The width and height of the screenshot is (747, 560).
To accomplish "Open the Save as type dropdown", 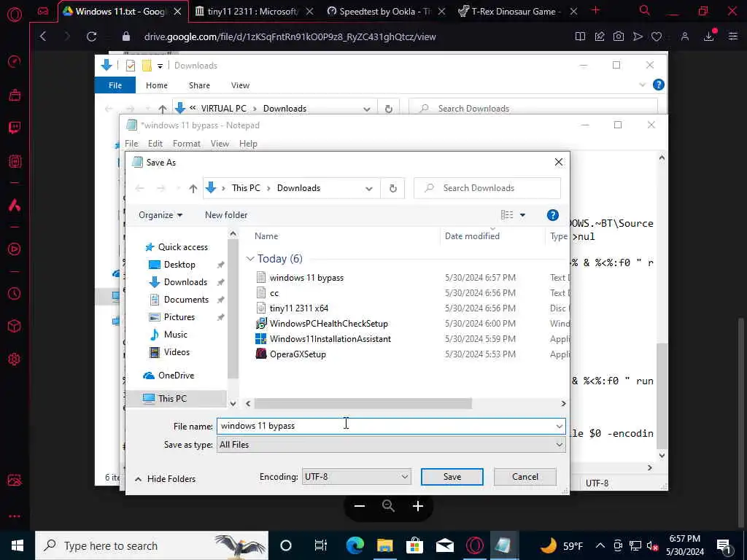I will pyautogui.click(x=391, y=445).
